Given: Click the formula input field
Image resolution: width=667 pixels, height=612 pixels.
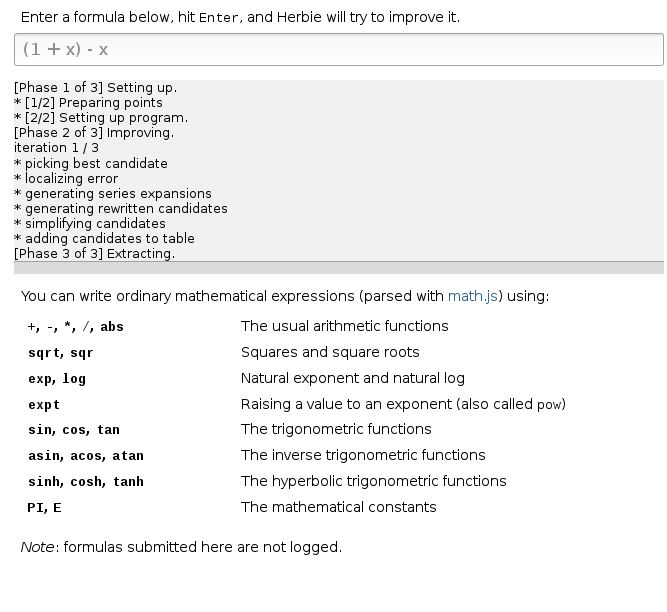Looking at the screenshot, I should click(338, 49).
